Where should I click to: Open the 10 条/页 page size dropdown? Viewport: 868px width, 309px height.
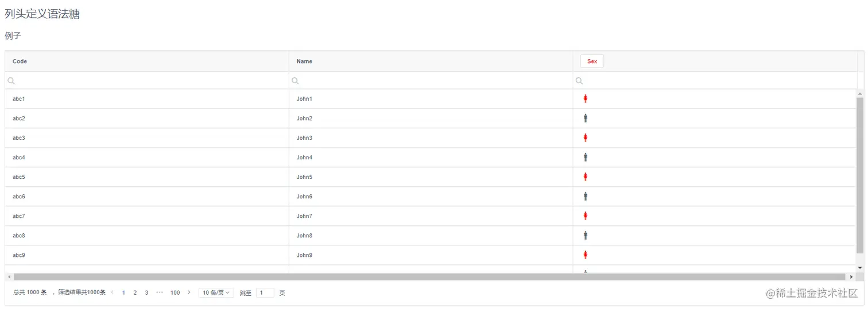[216, 292]
